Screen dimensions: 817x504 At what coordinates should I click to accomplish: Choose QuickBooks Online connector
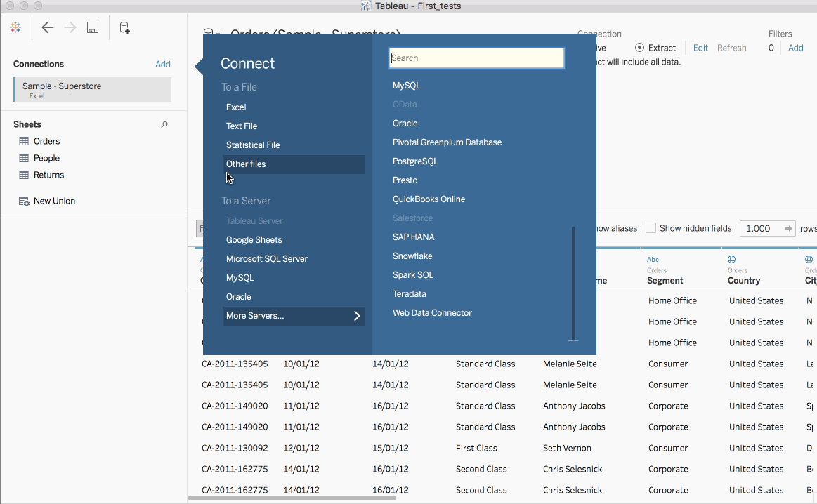pos(429,199)
